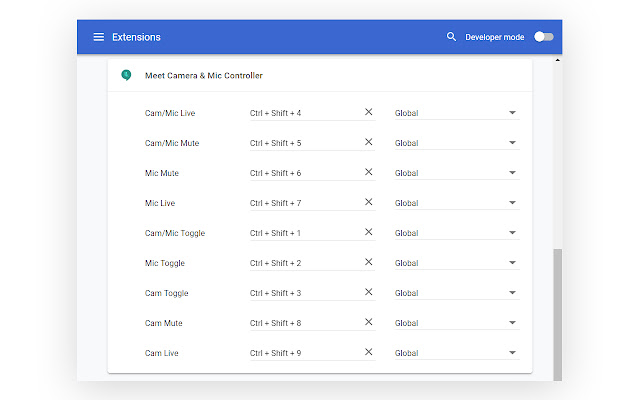Toggle Developer mode switch
Viewport: 640px width, 400px height.
[544, 37]
